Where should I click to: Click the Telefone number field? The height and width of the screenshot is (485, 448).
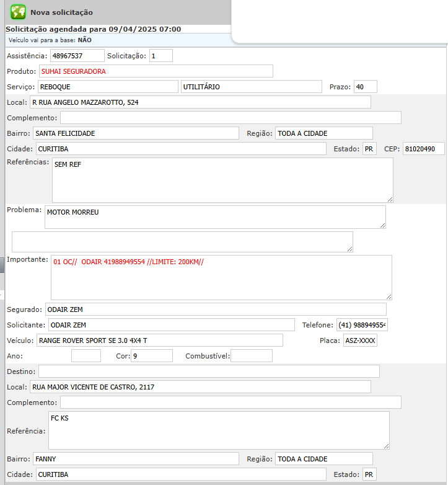(x=361, y=325)
